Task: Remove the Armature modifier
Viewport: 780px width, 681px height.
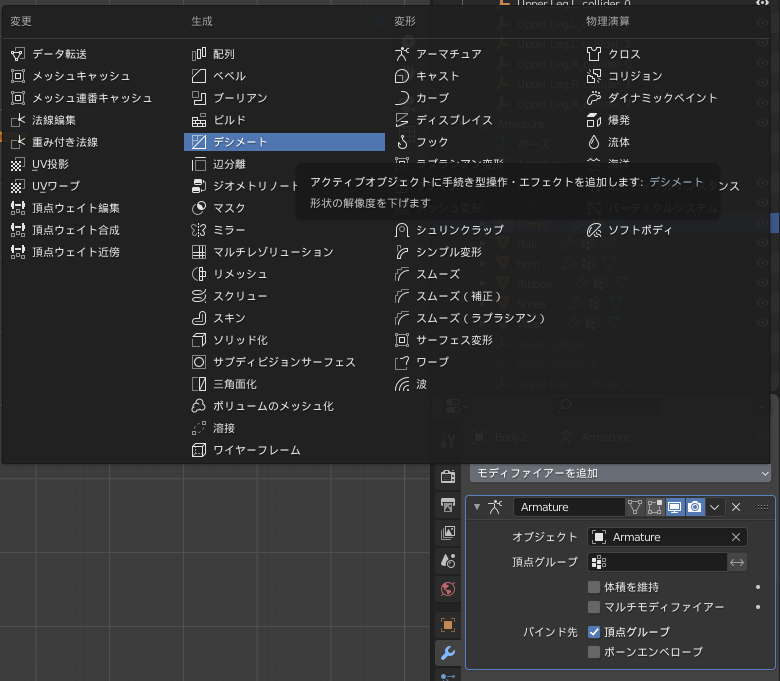Action: pos(736,507)
